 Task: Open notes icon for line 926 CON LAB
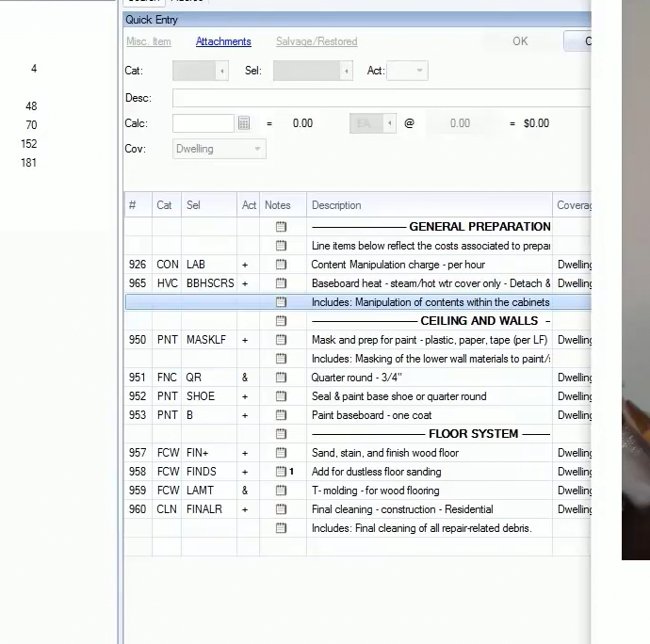281,265
